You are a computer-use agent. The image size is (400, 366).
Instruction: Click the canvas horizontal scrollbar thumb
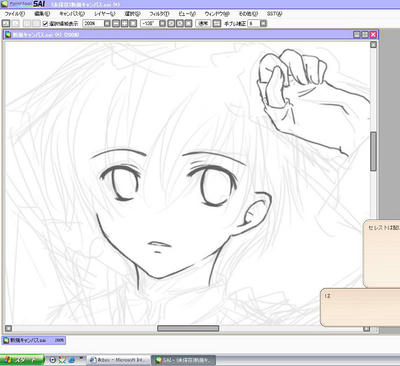[x=188, y=328]
